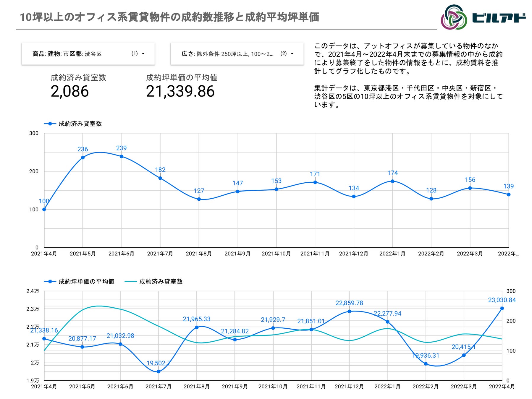Image resolution: width=532 pixels, height=399 pixels.
Task: Click the 2021年10月 label on the top chart axis
Action: coord(276,254)
